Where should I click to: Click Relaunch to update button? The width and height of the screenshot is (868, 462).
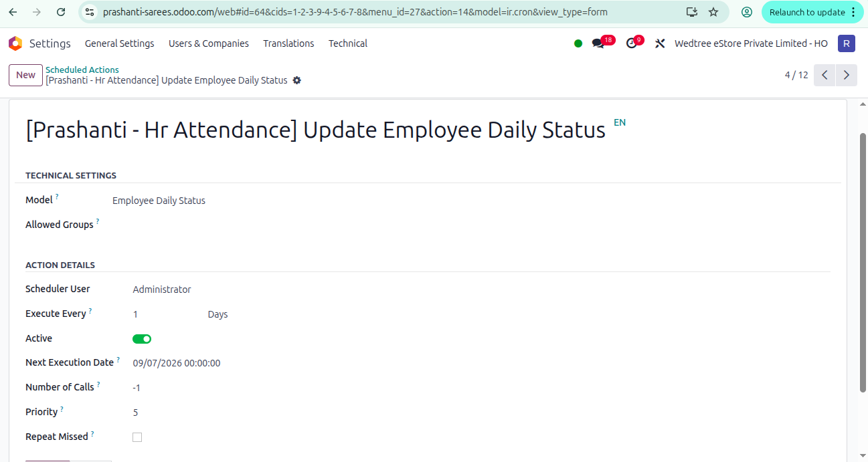[807, 12]
